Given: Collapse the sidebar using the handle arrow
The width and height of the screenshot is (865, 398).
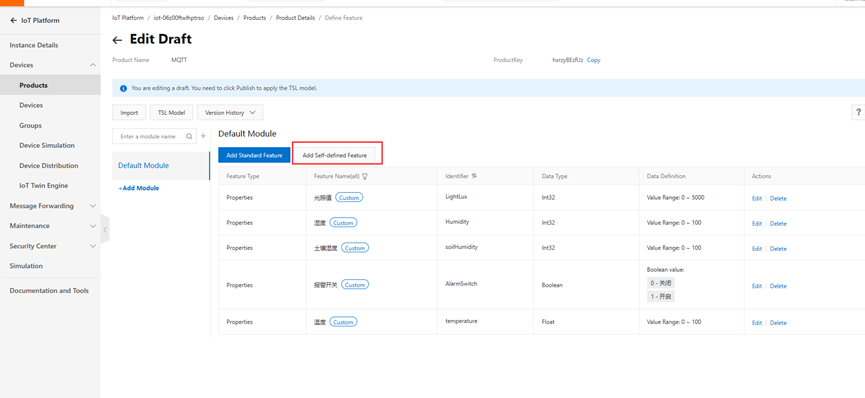Looking at the screenshot, I should 105,230.
